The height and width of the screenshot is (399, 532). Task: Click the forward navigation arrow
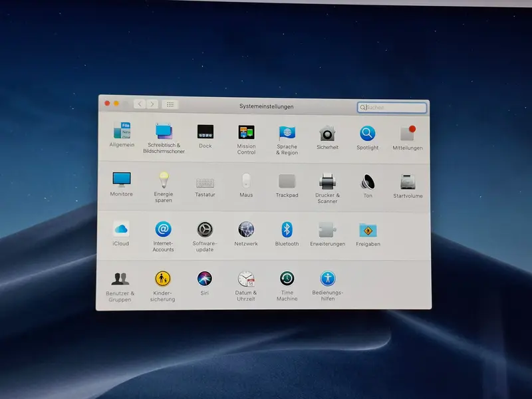152,104
